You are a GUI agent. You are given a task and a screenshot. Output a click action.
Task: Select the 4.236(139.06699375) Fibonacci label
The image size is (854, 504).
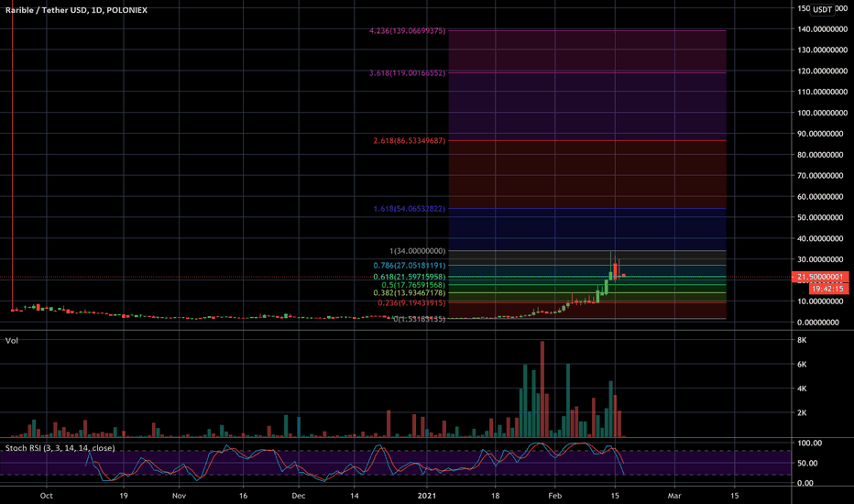click(407, 31)
